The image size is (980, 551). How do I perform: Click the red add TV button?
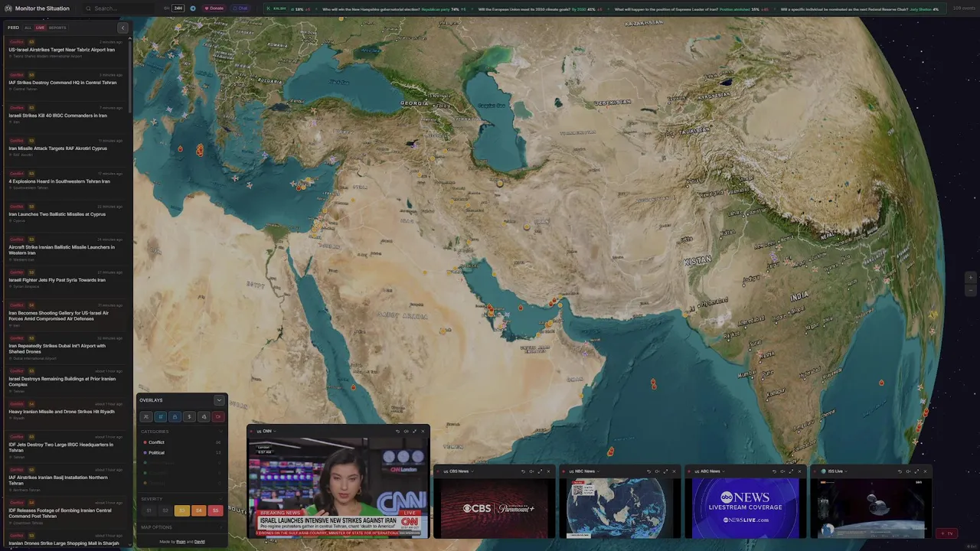point(947,533)
